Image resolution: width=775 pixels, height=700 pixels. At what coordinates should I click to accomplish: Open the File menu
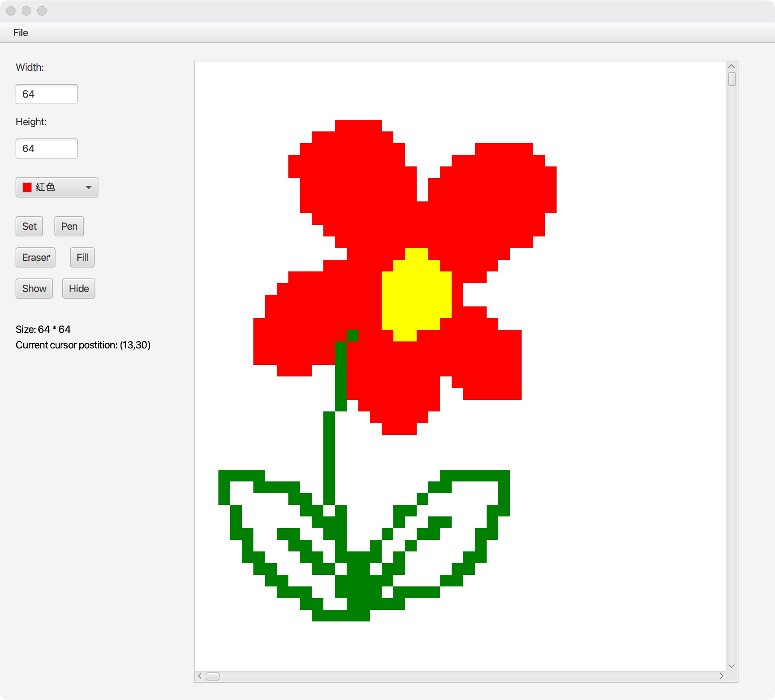coord(21,32)
